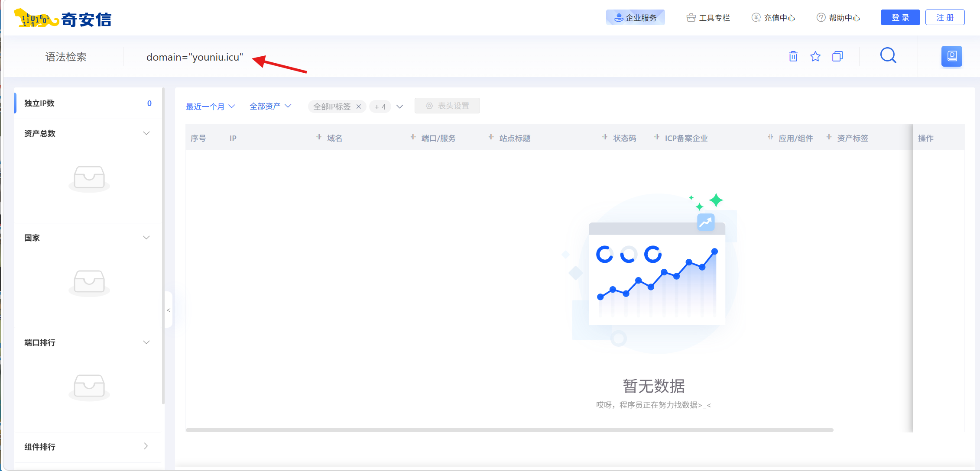
Task: Click the table horizontal scrollbar
Action: coord(509,430)
